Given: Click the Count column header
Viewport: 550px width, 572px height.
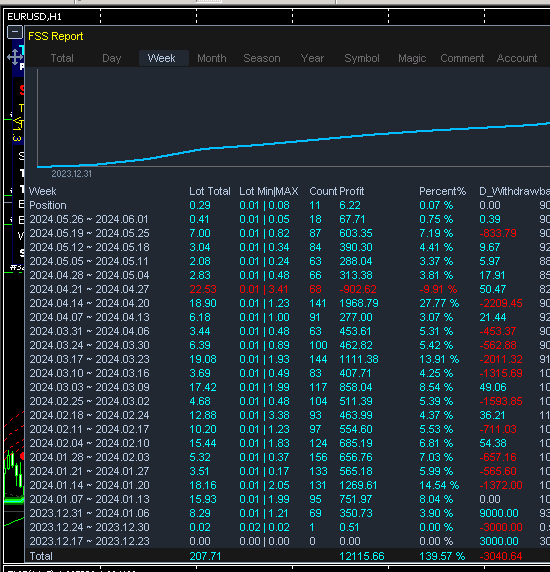Looking at the screenshot, I should click(323, 191).
